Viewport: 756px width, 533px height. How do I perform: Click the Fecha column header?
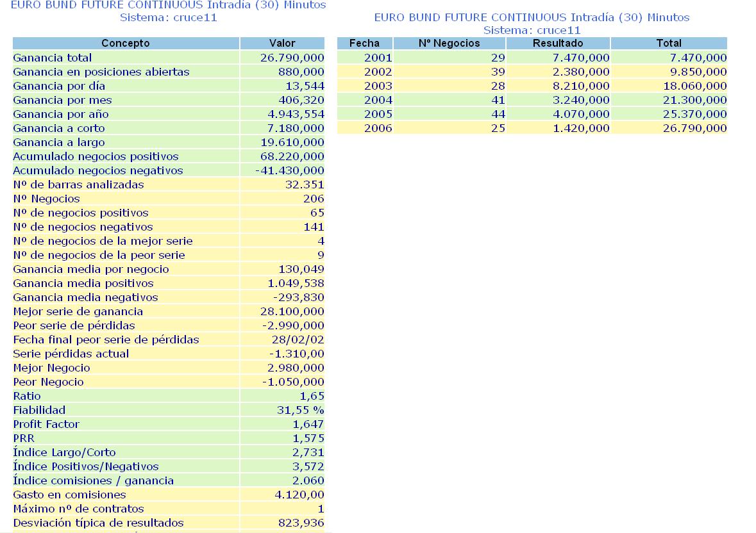(364, 44)
